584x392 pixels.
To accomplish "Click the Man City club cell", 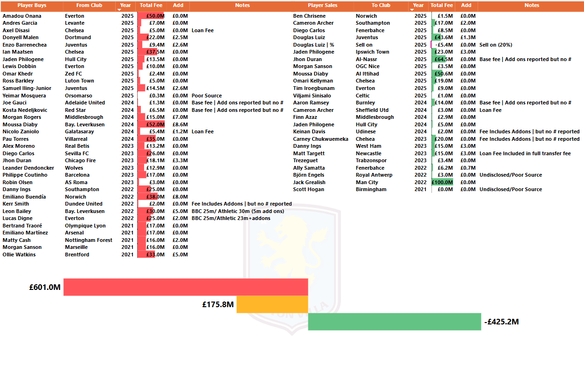I will pos(367,182).
